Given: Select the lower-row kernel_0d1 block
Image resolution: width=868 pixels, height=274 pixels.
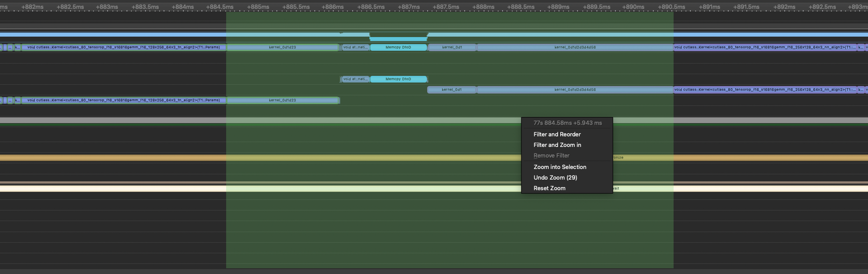Looking at the screenshot, I should 452,90.
